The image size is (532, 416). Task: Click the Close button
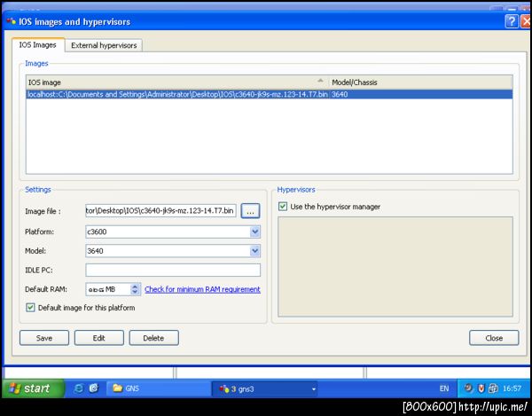[x=494, y=338]
